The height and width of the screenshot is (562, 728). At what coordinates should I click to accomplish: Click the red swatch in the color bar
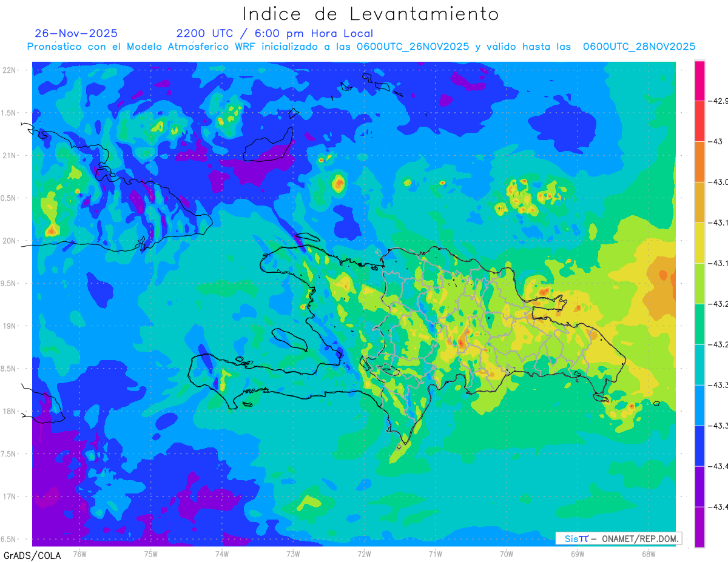(x=699, y=121)
